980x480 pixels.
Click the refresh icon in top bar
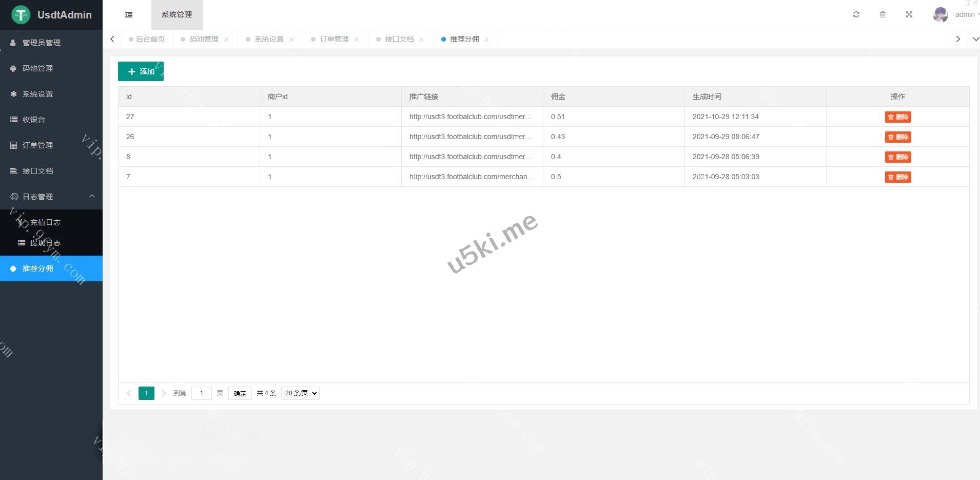coord(856,15)
